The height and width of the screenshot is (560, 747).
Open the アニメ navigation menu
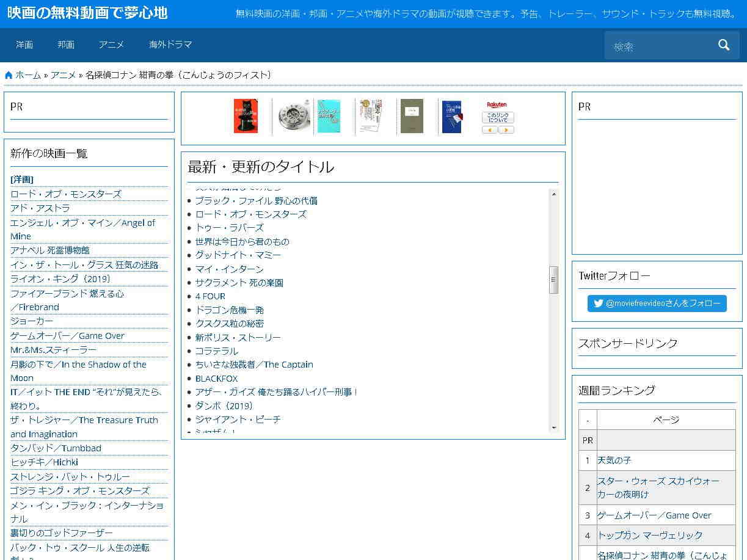[x=111, y=45]
